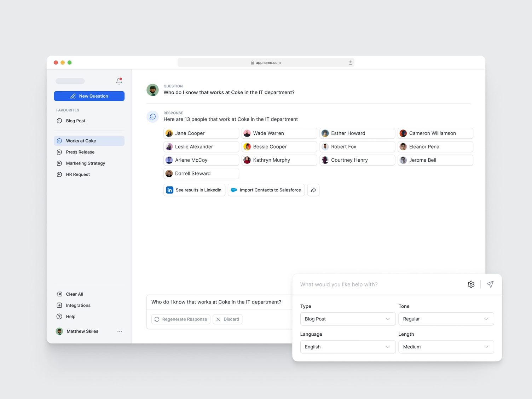This screenshot has height=399, width=532.
Task: Open the Marketing Strategy conversation
Action: 85,163
